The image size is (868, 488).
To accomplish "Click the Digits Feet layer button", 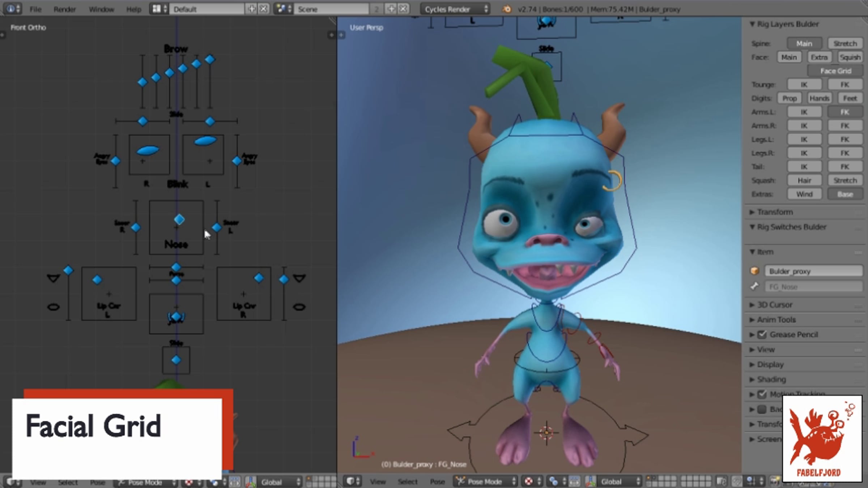I will pyautogui.click(x=850, y=98).
